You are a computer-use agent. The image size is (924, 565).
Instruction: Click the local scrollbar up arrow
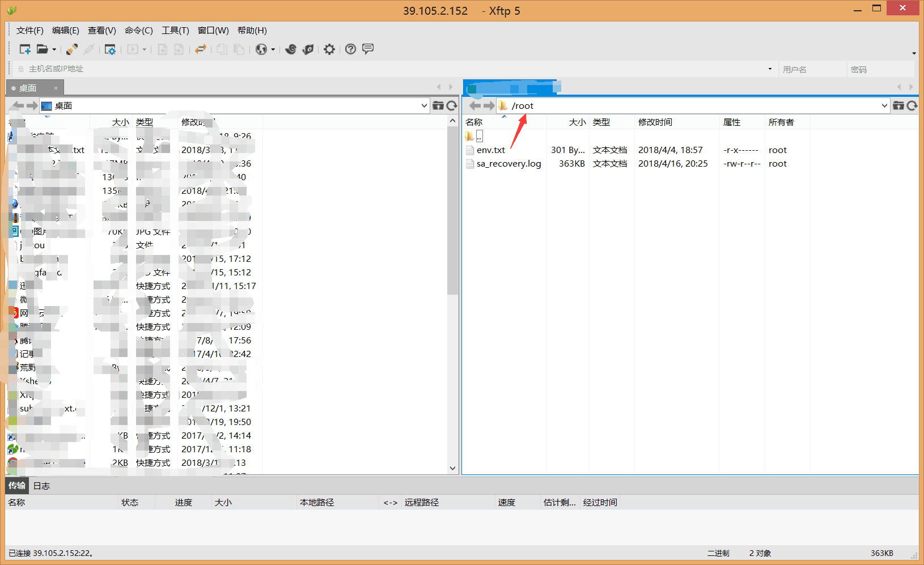pos(452,121)
